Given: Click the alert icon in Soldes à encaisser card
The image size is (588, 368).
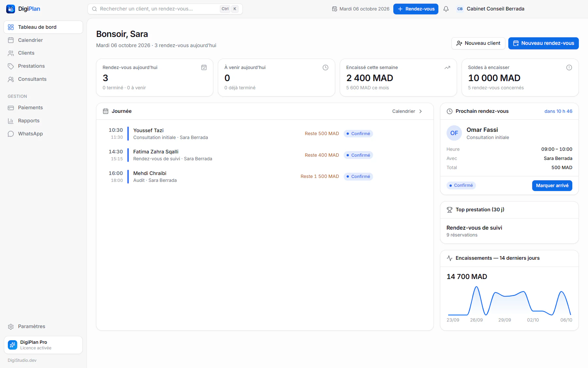Looking at the screenshot, I should point(569,67).
